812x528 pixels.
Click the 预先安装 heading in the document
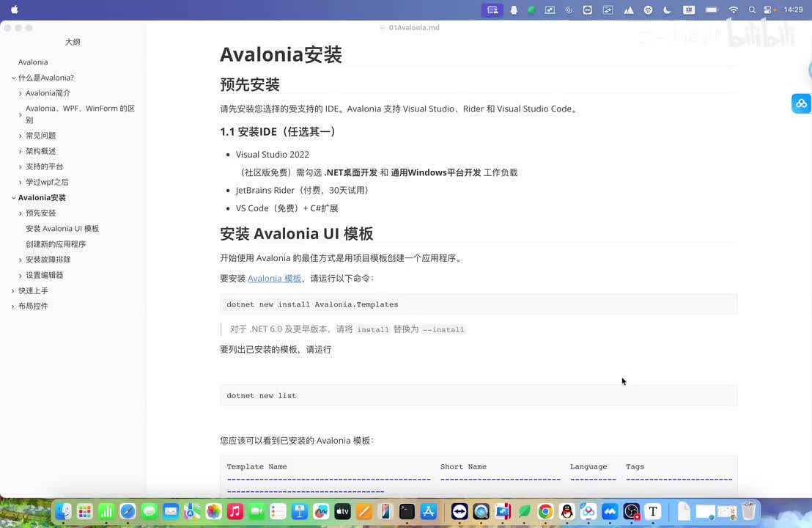click(250, 84)
